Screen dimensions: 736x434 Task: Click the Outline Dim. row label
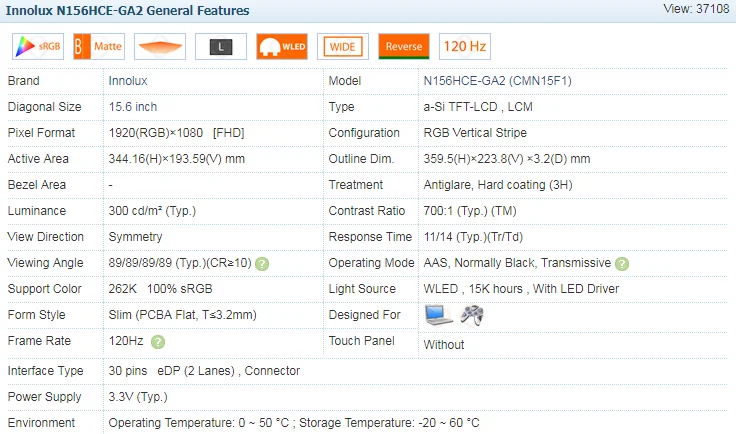click(361, 159)
